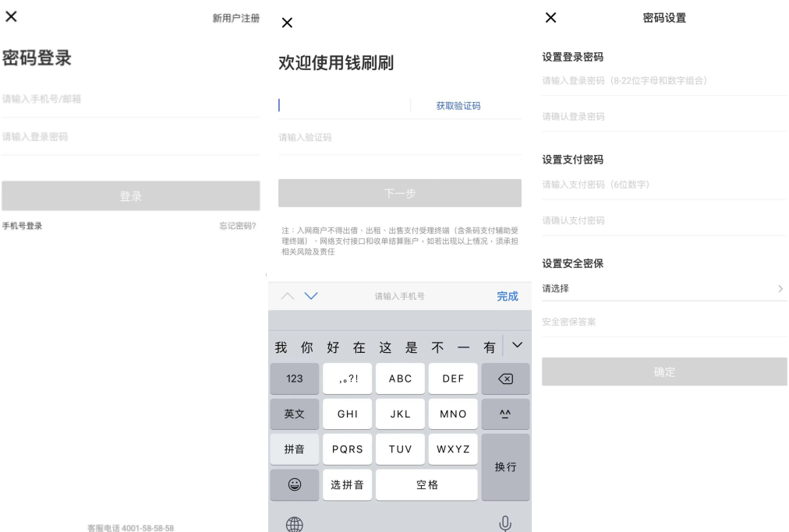The image size is (789, 532).
Task: Tap the 确定 confirm button
Action: click(664, 372)
